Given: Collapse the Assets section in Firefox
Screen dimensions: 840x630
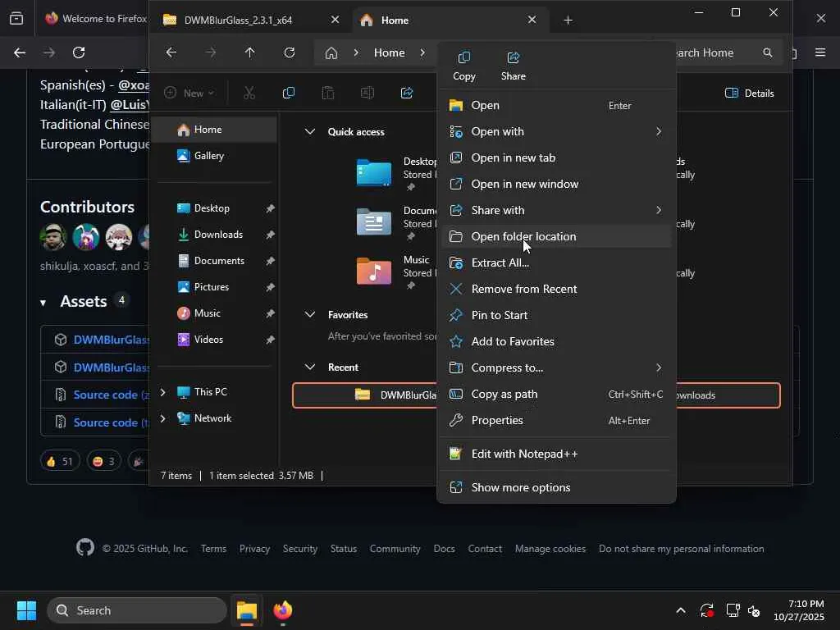Looking at the screenshot, I should 43,304.
